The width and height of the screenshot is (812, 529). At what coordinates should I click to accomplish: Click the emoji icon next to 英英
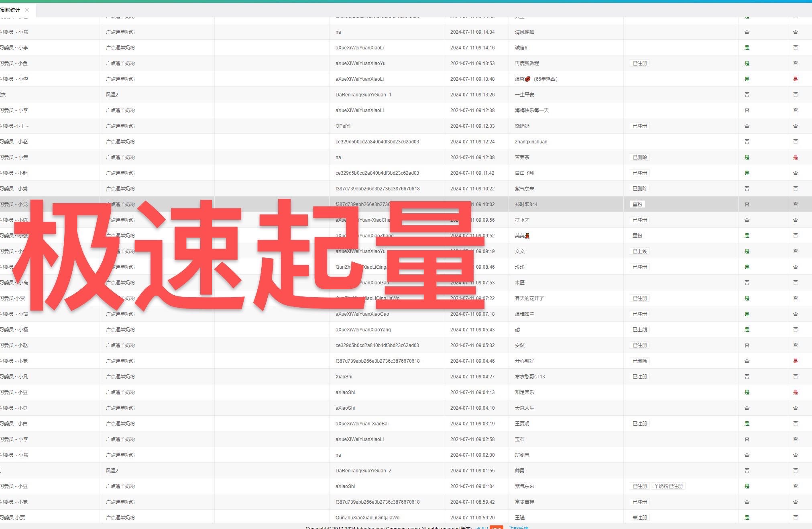527,236
